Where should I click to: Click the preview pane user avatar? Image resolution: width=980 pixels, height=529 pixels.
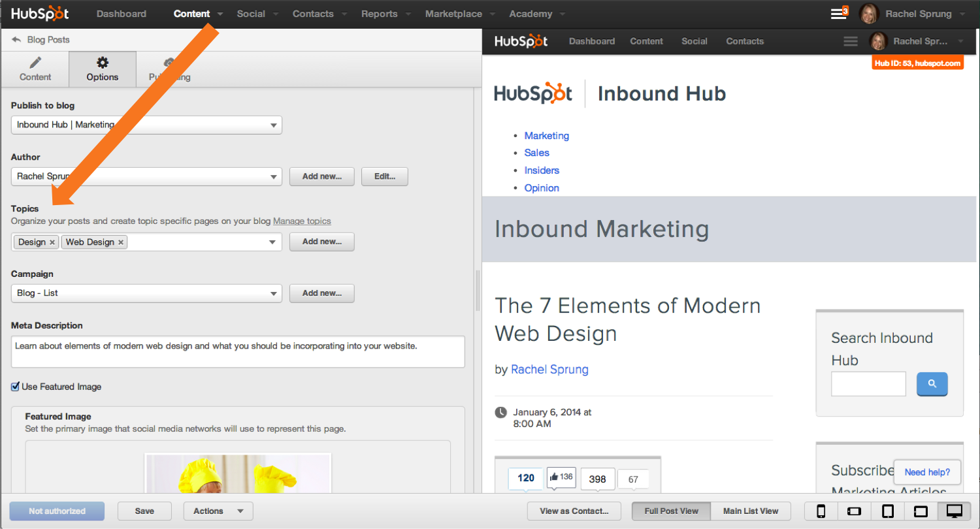click(878, 41)
